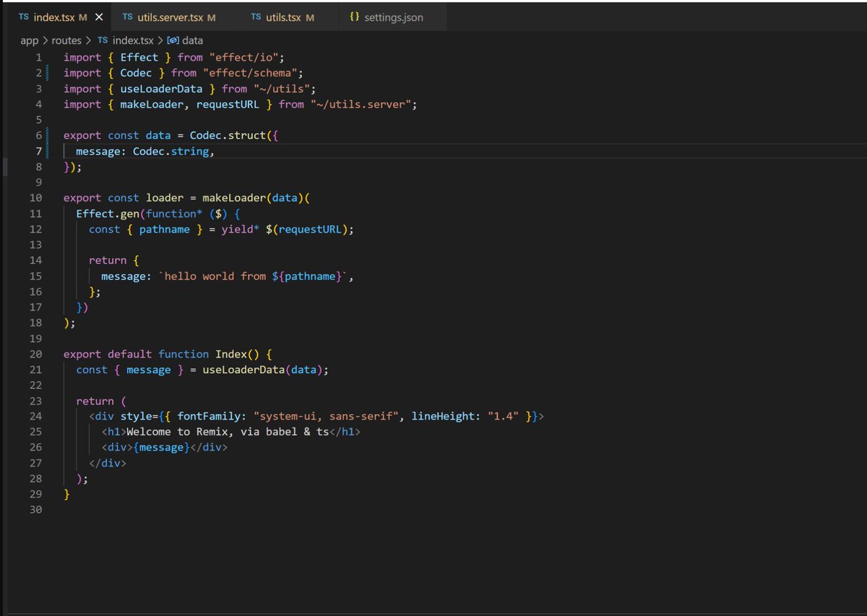The width and height of the screenshot is (867, 616).
Task: Click the "effect/io" import string
Action: pyautogui.click(x=246, y=57)
